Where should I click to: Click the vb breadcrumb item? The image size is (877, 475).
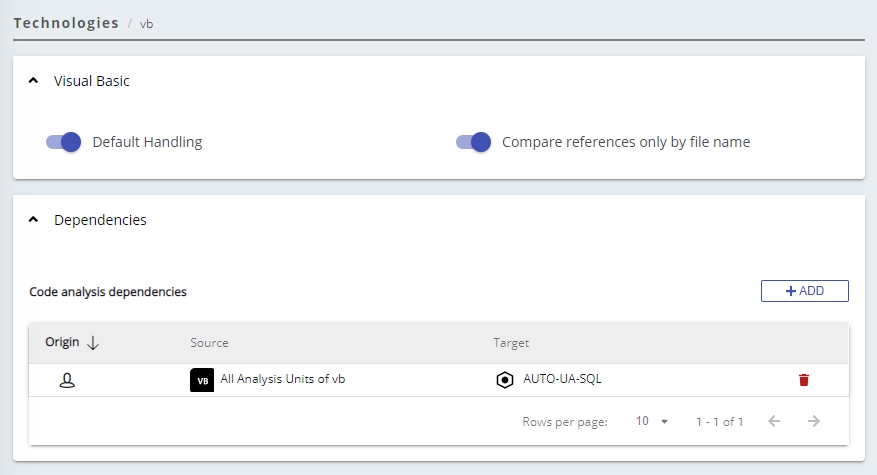(x=146, y=23)
